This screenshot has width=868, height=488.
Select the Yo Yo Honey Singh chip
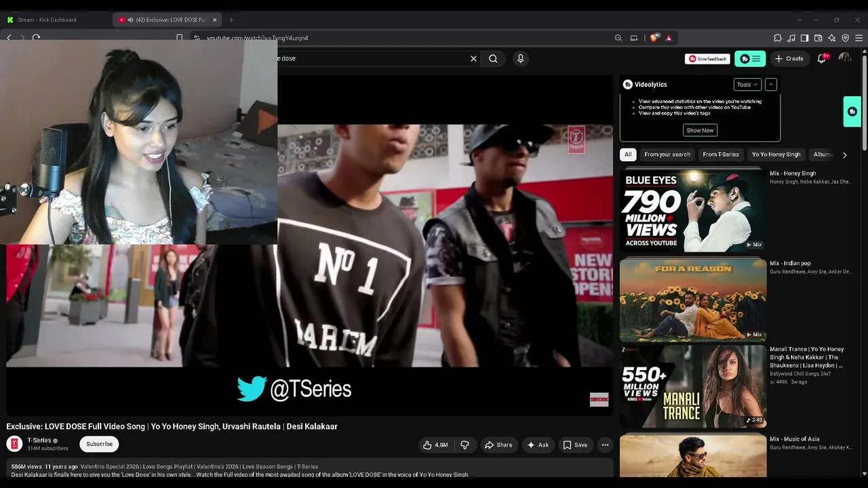click(776, 155)
